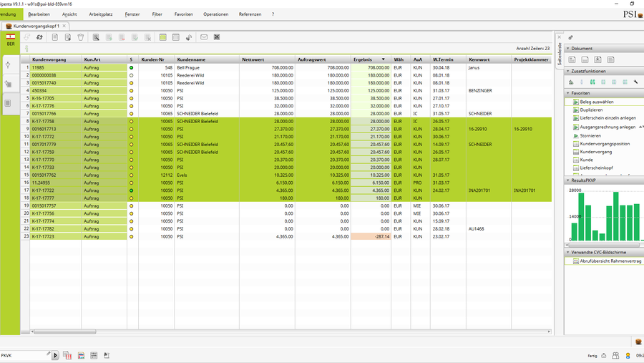
Task: Collapse the ResultsPKVP chart section
Action: tap(568, 180)
